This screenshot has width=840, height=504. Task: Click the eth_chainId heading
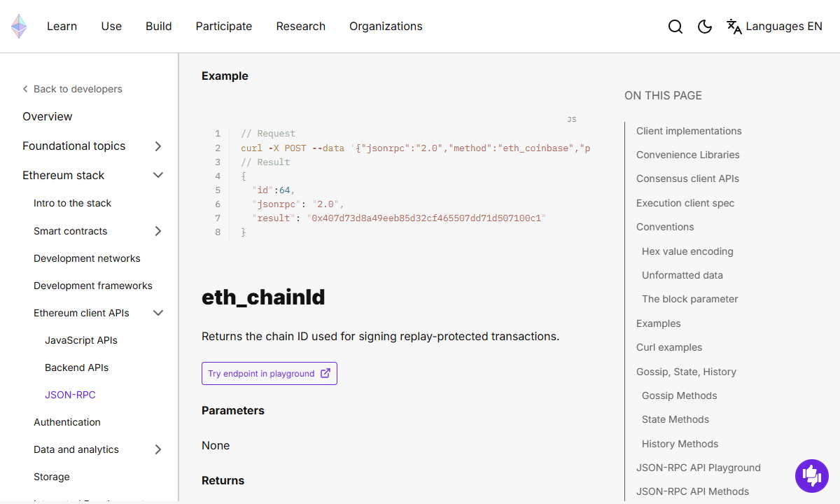coord(263,297)
